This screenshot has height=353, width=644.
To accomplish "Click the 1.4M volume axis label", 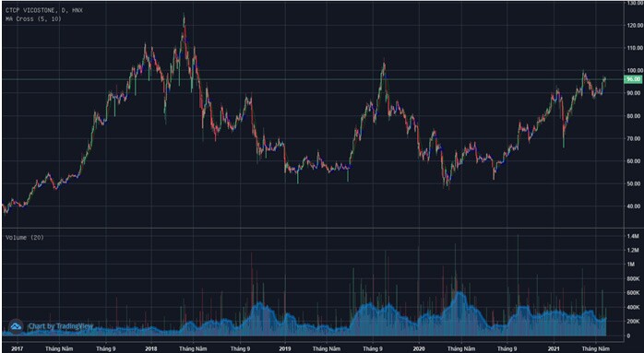I will point(633,236).
